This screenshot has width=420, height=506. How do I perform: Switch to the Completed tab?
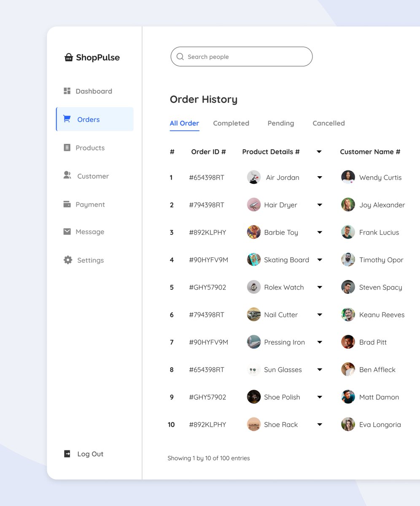tap(231, 123)
